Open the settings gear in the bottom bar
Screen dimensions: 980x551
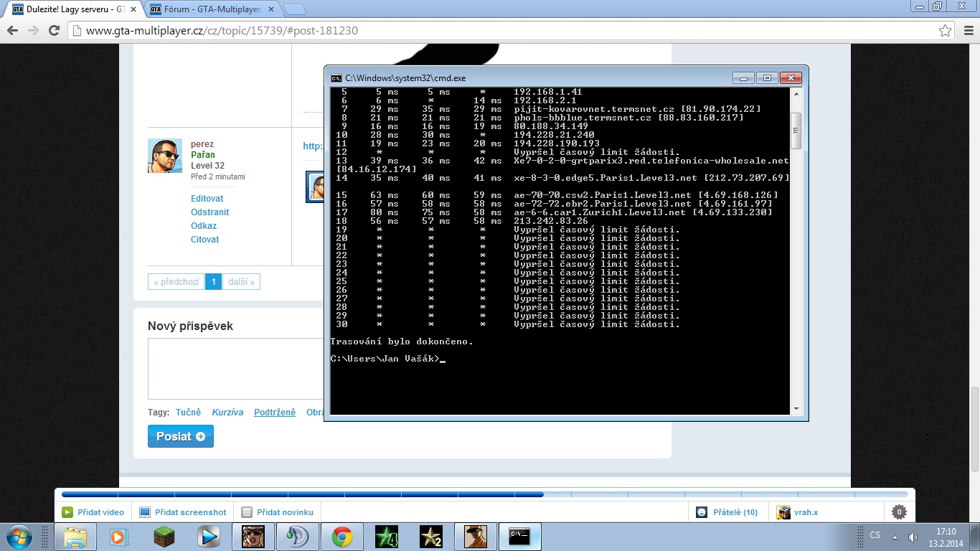tap(899, 512)
